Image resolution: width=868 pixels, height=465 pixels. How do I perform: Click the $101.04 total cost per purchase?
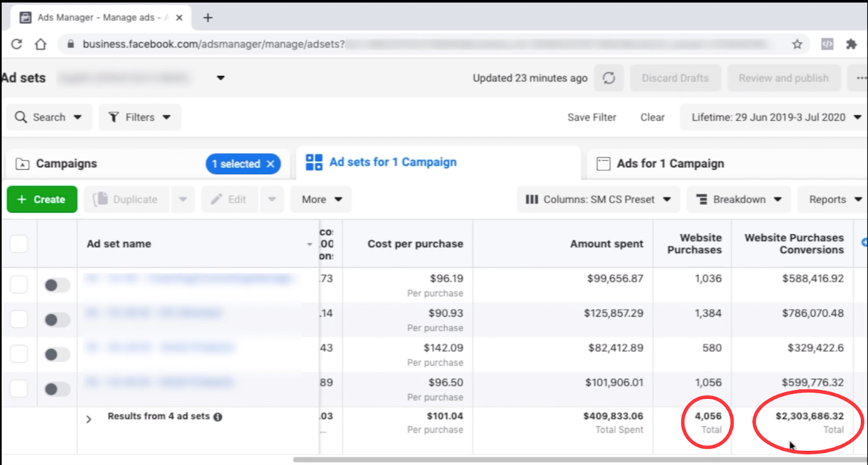click(x=445, y=416)
